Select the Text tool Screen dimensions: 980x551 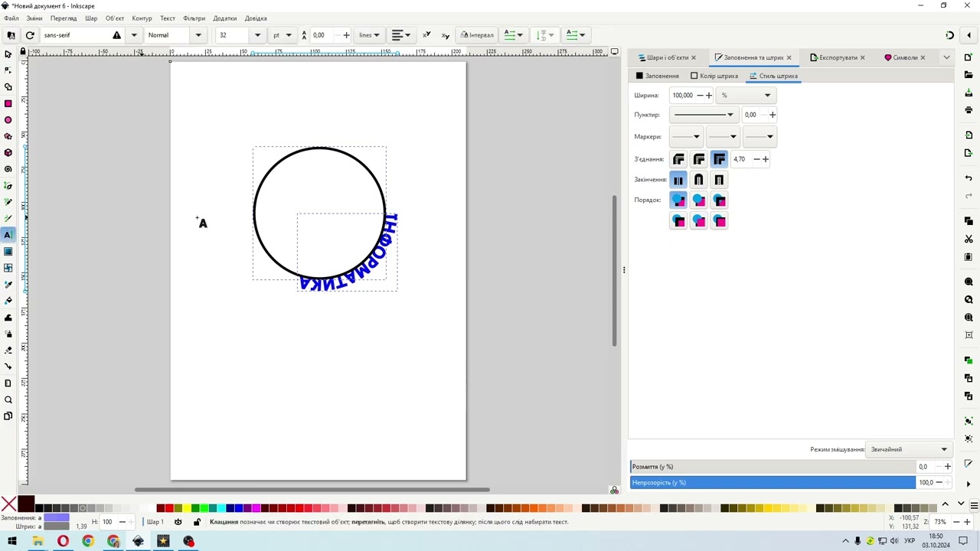pos(8,235)
